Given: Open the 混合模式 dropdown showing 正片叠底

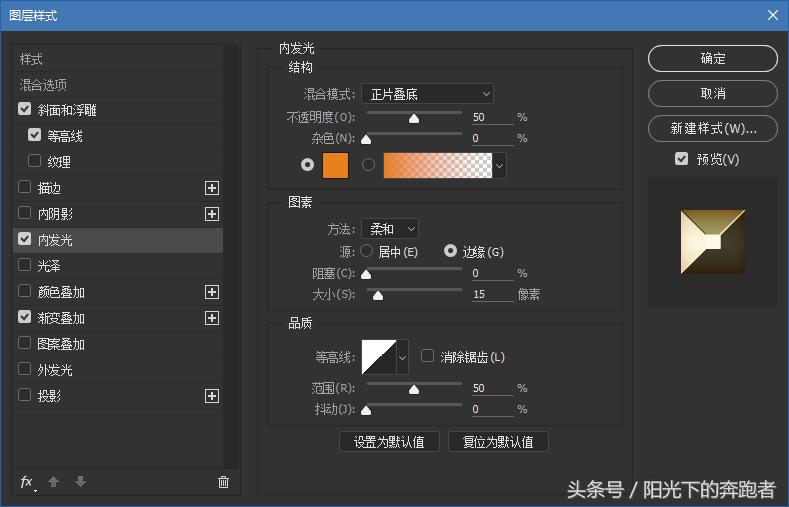Looking at the screenshot, I should click(428, 94).
